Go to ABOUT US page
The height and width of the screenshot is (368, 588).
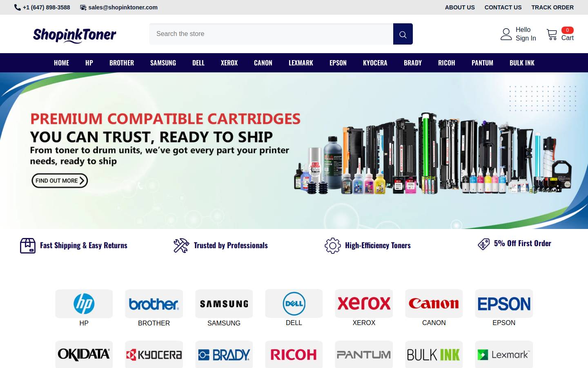coord(460,7)
